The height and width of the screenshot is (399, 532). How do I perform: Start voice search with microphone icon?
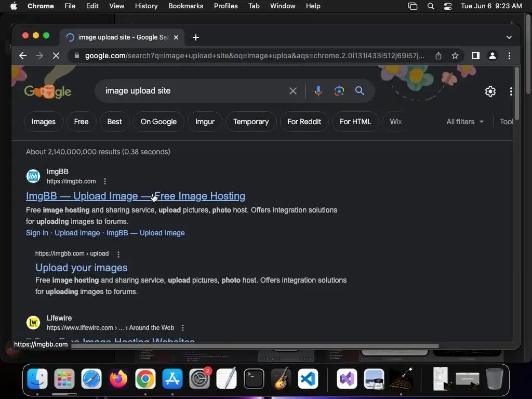[x=318, y=91]
